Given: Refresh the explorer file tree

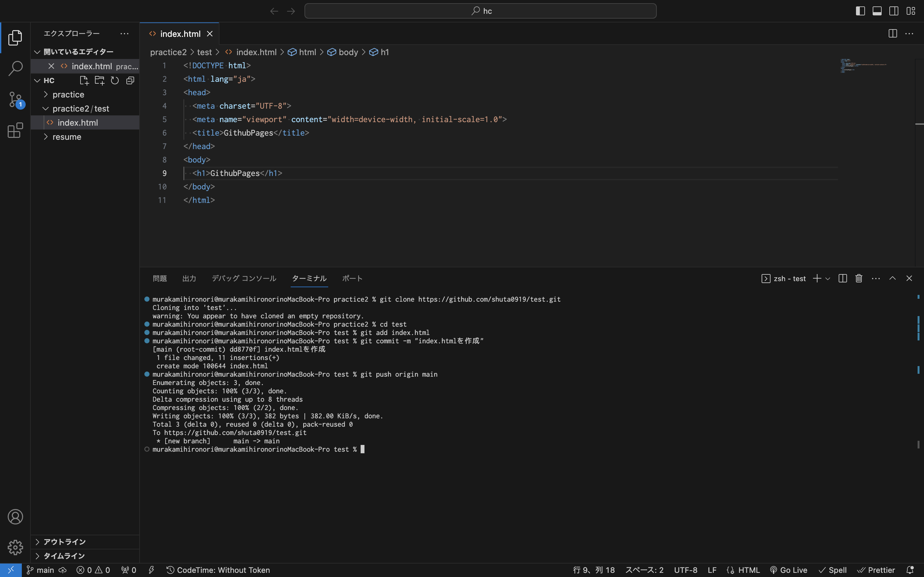Looking at the screenshot, I should (x=115, y=80).
